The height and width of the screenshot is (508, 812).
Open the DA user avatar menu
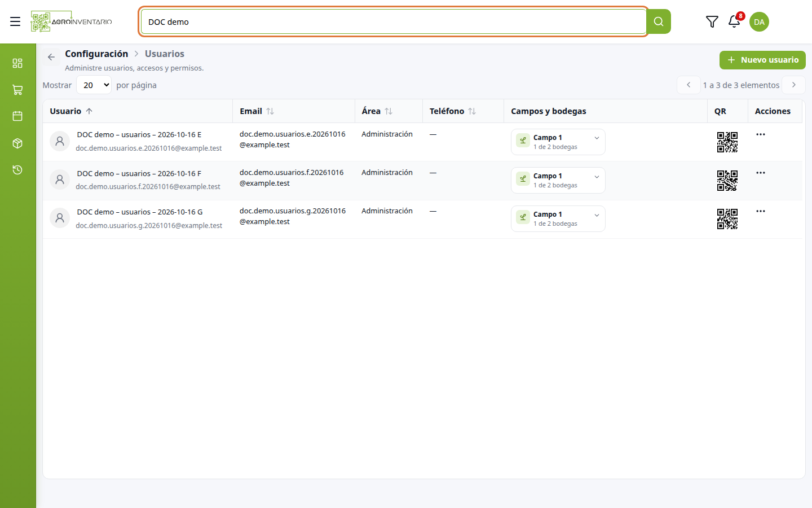(x=759, y=21)
